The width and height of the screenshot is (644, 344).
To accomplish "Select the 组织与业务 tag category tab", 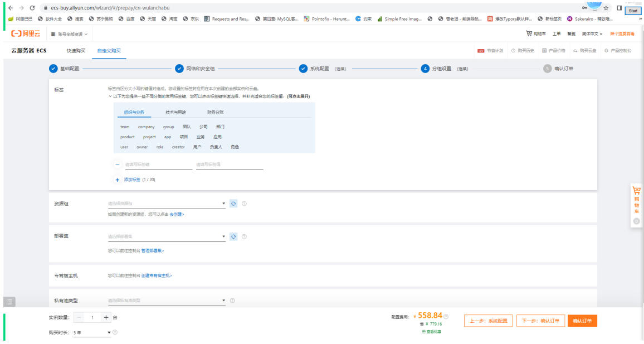I will [134, 112].
